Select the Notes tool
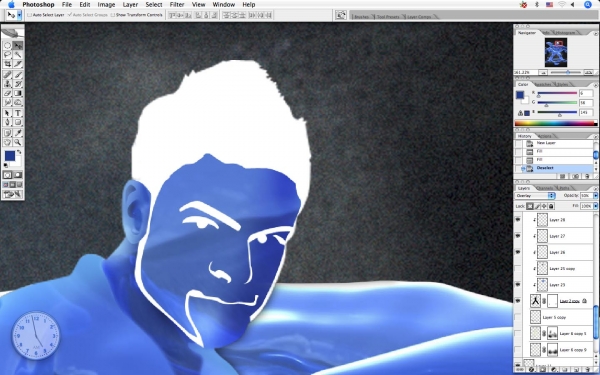Screen dimensions: 600x375 point(7,133)
